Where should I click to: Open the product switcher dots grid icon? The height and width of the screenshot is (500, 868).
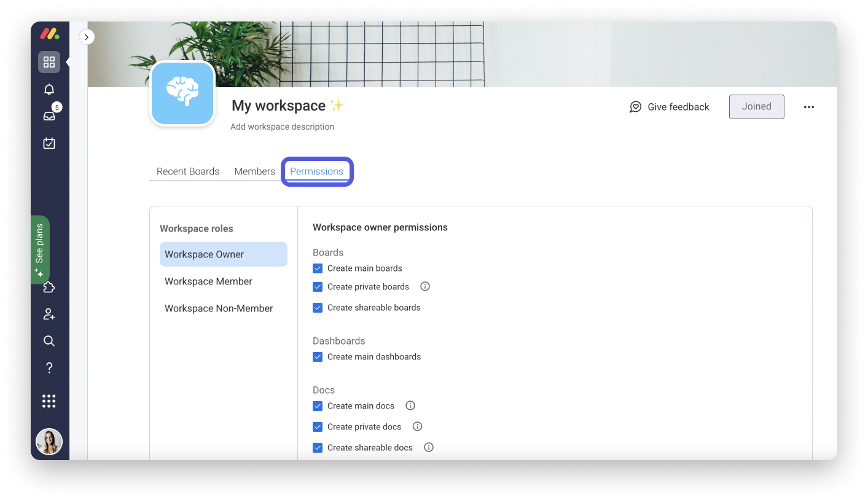click(x=49, y=400)
